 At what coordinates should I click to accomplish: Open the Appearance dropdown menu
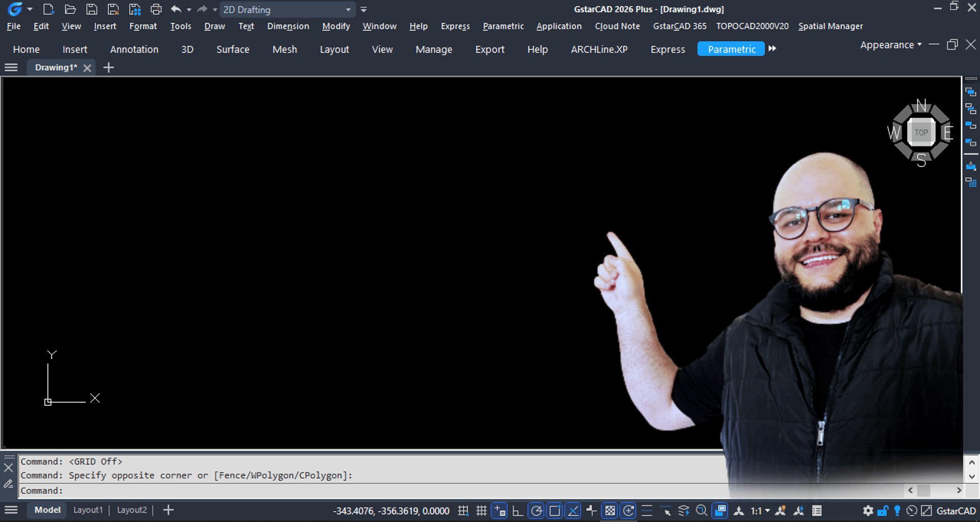click(891, 45)
